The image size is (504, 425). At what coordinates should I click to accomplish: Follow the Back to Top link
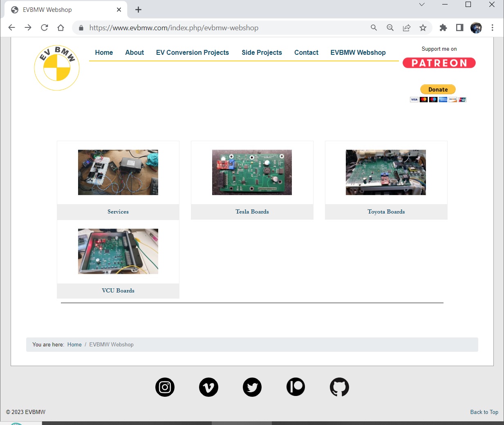(x=484, y=412)
